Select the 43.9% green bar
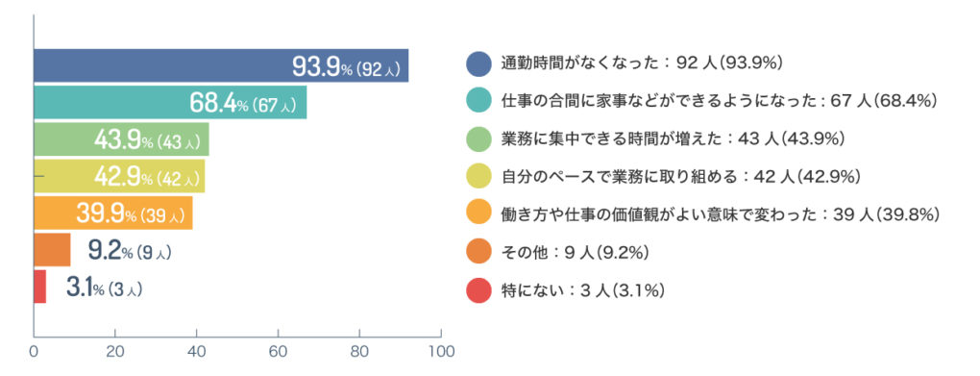This screenshot has width=980, height=376. 121,138
